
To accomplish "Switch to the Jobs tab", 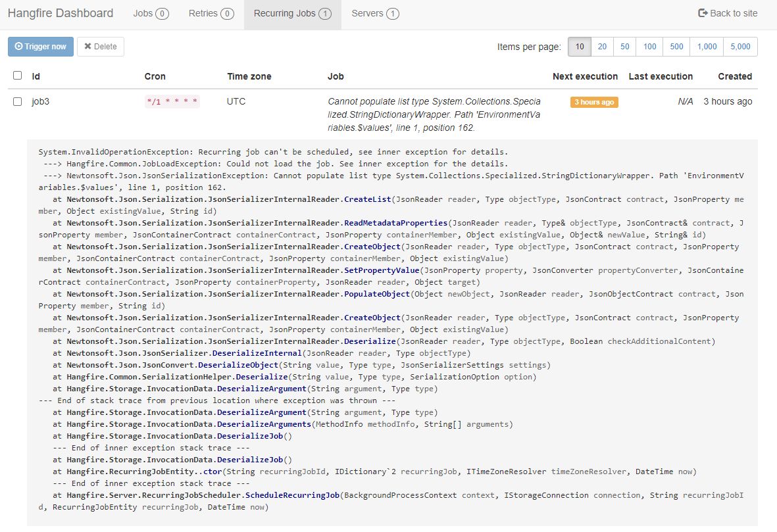I will [x=151, y=13].
